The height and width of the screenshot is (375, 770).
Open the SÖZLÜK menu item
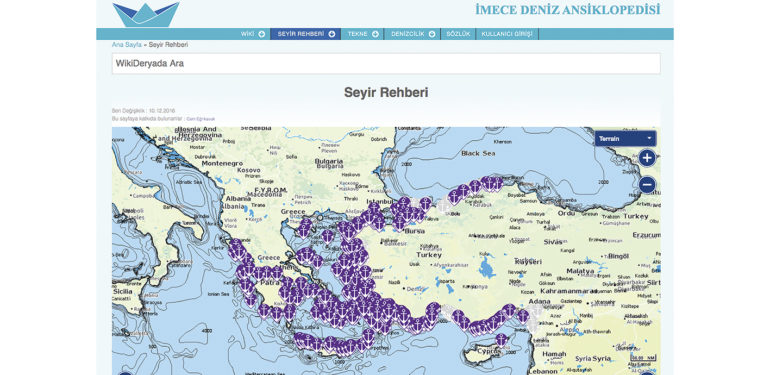click(x=458, y=34)
